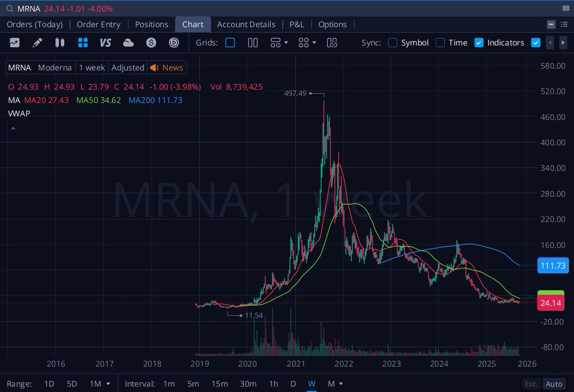Click the blue four-square indicators icon
Image resolution: width=574 pixels, height=392 pixels.
(x=83, y=43)
